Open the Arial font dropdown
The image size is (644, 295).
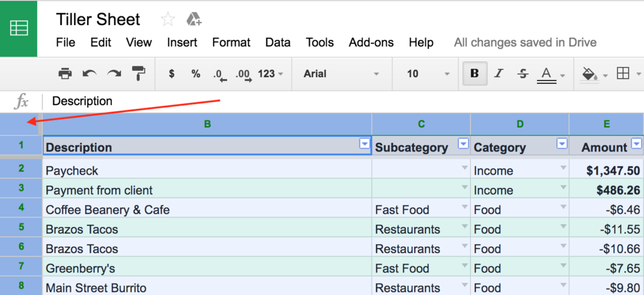pyautogui.click(x=342, y=74)
